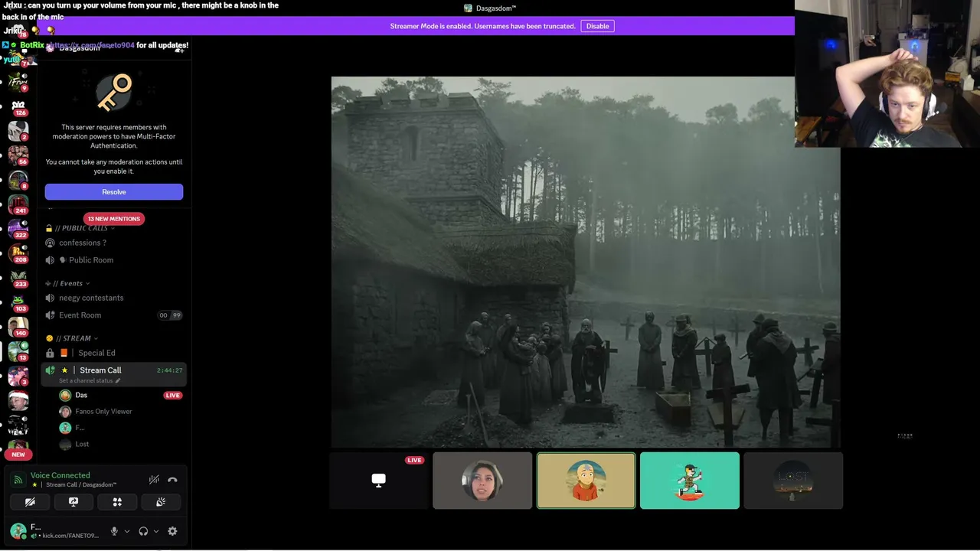The width and height of the screenshot is (980, 551).
Task: Join the Event Room voice channel
Action: tap(114, 315)
